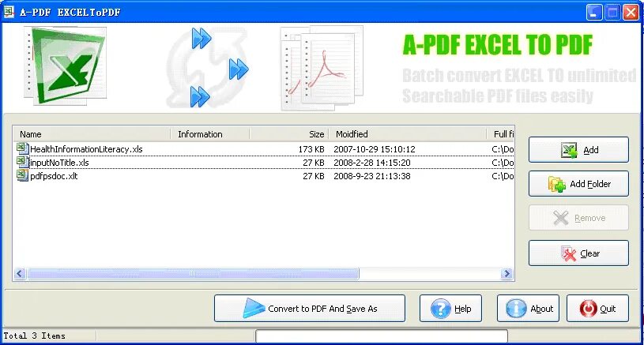Image resolution: width=644 pixels, height=345 pixels.
Task: Click the Add button
Action: pyautogui.click(x=578, y=150)
